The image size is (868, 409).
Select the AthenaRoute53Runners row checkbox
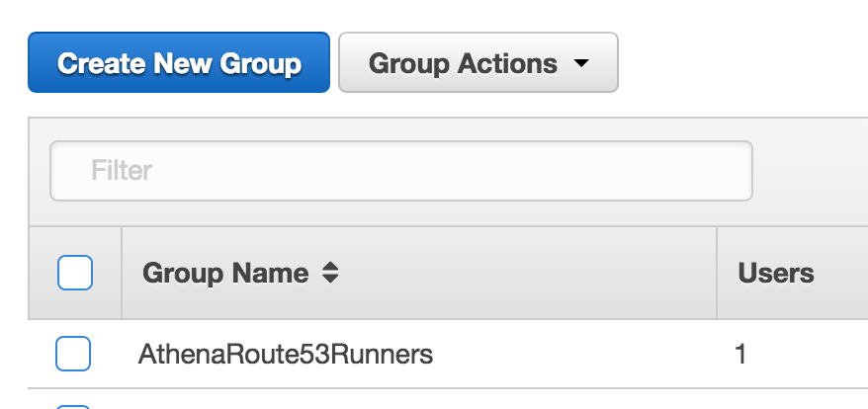(x=73, y=354)
